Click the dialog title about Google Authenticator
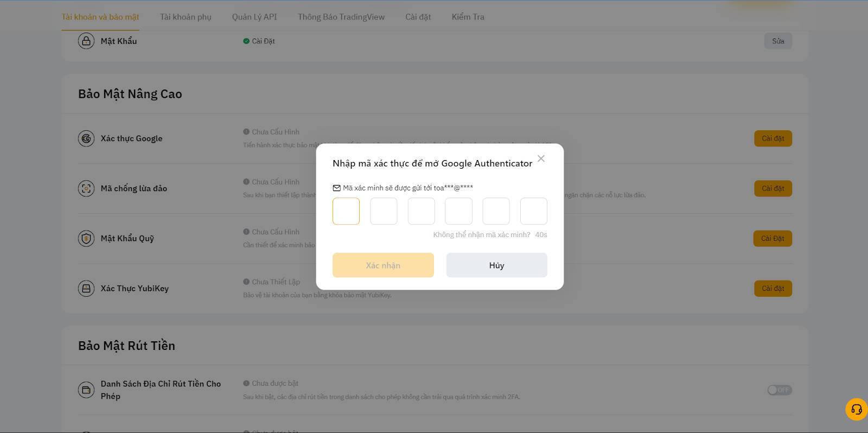The image size is (868, 433). (432, 163)
